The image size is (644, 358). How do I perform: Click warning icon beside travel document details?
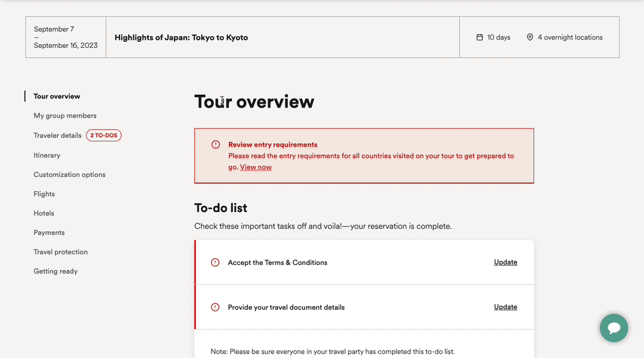click(x=215, y=307)
